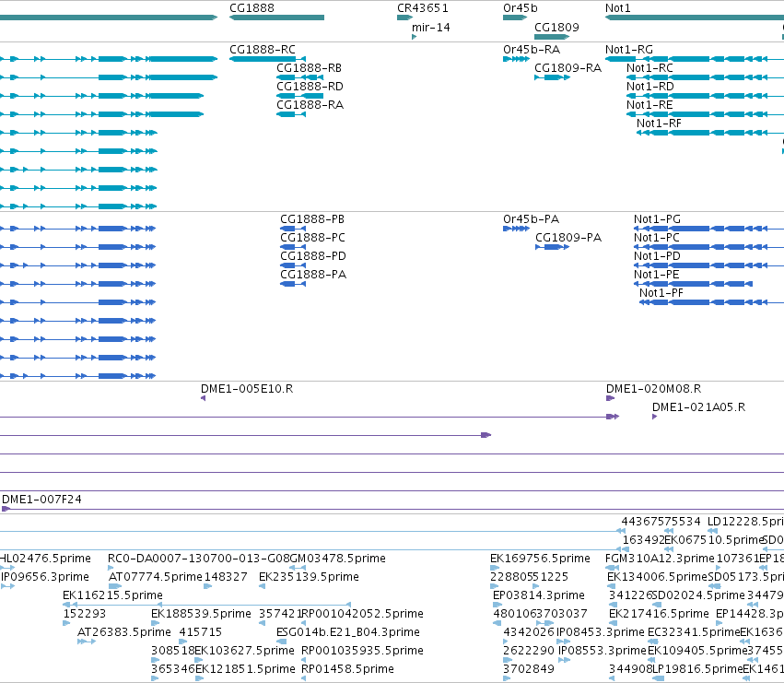Select EST EK169756.5prime
The height and width of the screenshot is (683, 784).
[495, 568]
